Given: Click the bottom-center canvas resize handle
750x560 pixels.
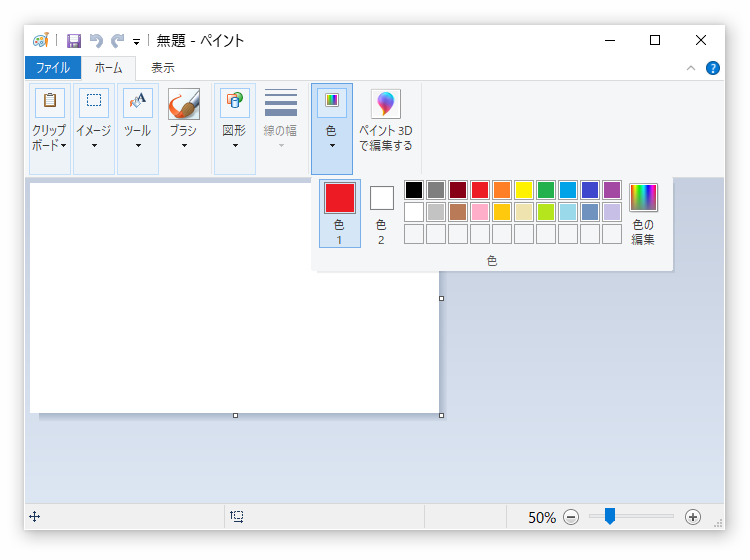Looking at the screenshot, I should pyautogui.click(x=235, y=416).
